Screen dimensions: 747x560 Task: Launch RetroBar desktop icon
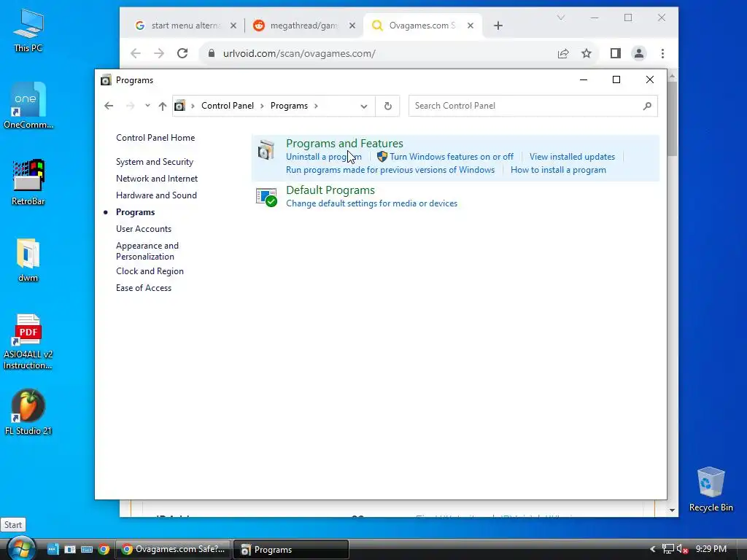point(28,182)
